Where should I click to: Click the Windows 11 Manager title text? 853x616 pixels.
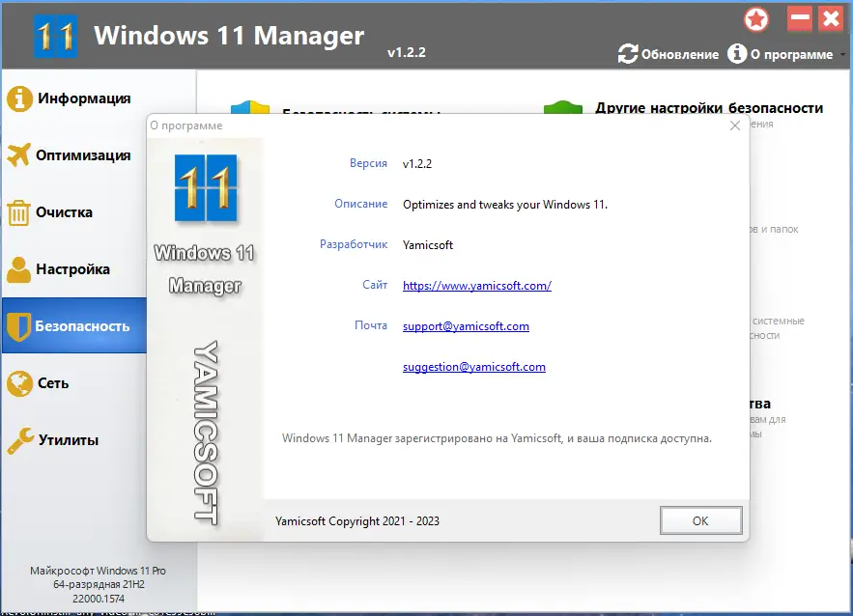229,36
